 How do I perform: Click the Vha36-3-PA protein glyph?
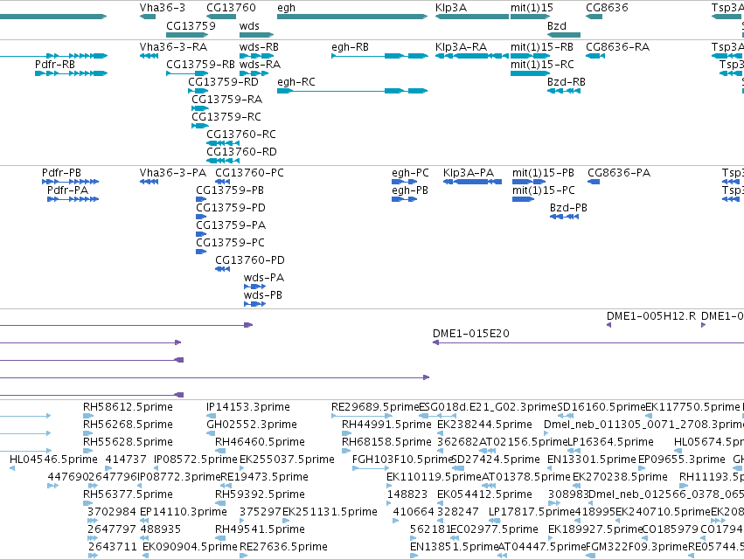(x=149, y=182)
